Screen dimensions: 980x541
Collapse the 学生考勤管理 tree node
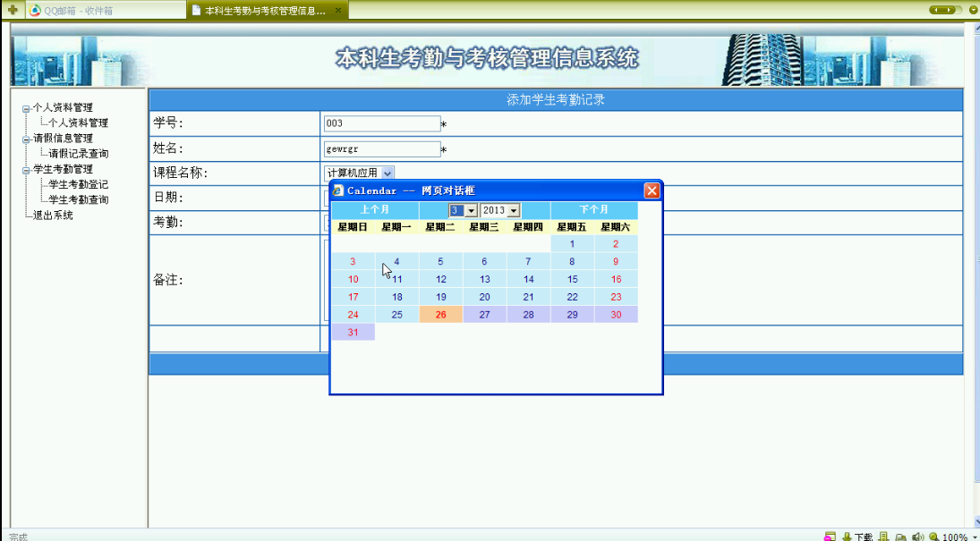[x=26, y=170]
